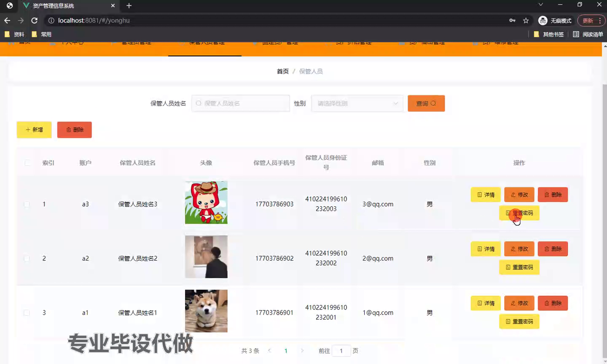Viewport: 607px width, 364px height.
Task: Click the orange 查询 search button
Action: coord(426,103)
